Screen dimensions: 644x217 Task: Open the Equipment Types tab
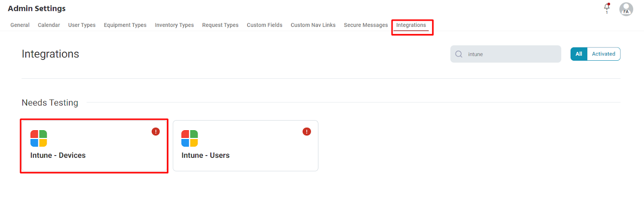tap(125, 25)
